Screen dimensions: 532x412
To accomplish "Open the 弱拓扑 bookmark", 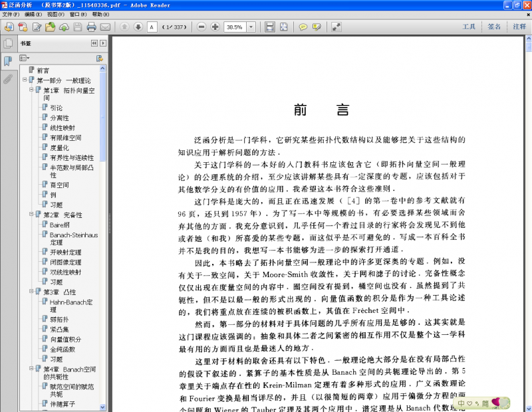I will point(59,320).
